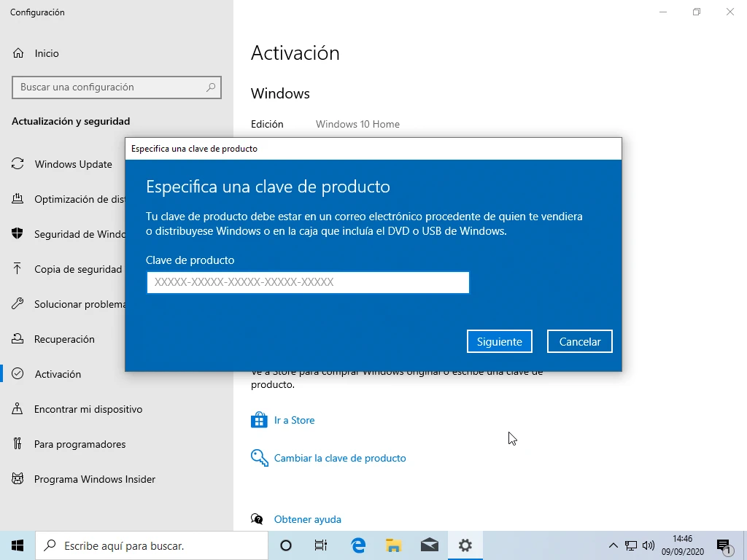
Task: Click the settings search magnifier icon
Action: (211, 87)
